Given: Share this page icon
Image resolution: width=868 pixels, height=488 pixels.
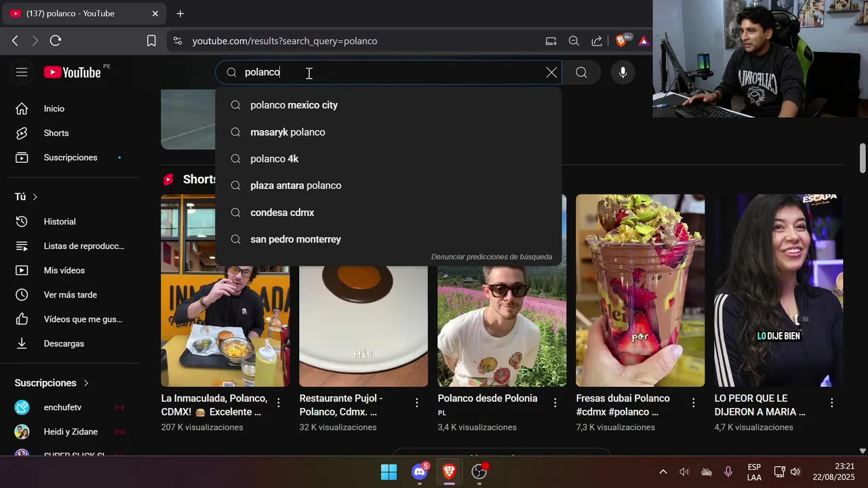Looking at the screenshot, I should [x=597, y=41].
